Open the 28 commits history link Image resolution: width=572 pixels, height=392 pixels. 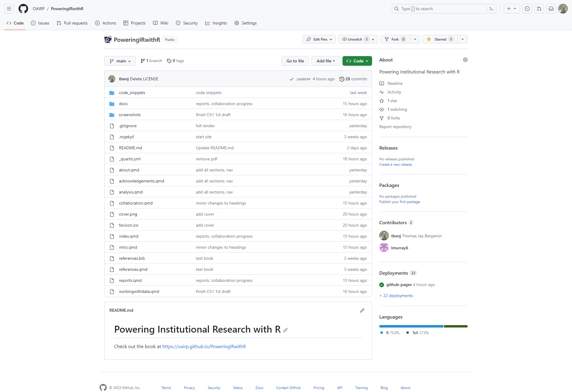[353, 79]
